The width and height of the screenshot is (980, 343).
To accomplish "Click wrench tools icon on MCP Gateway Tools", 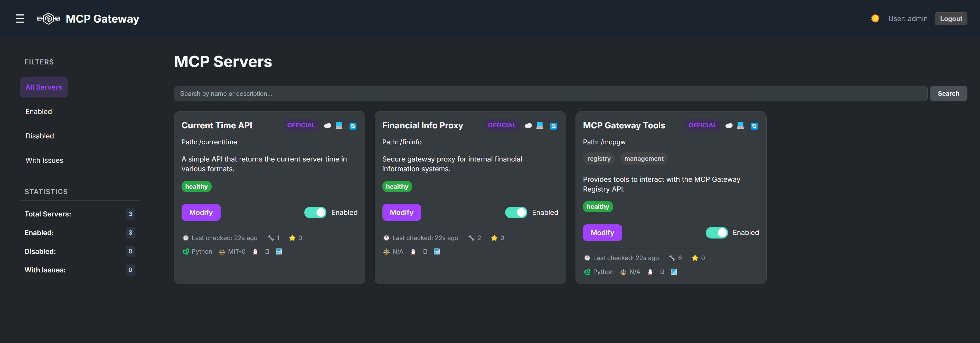I will coord(672,258).
